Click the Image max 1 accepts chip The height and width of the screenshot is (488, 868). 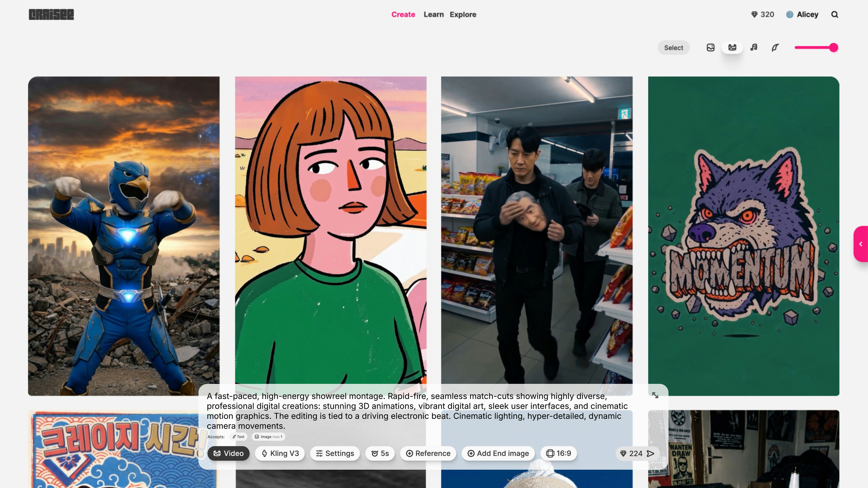(x=268, y=436)
